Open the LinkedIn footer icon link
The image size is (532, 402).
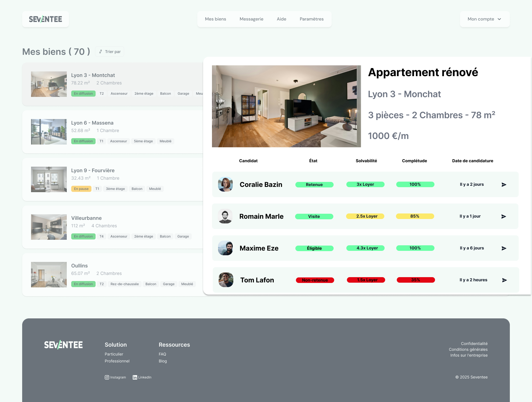point(135,377)
